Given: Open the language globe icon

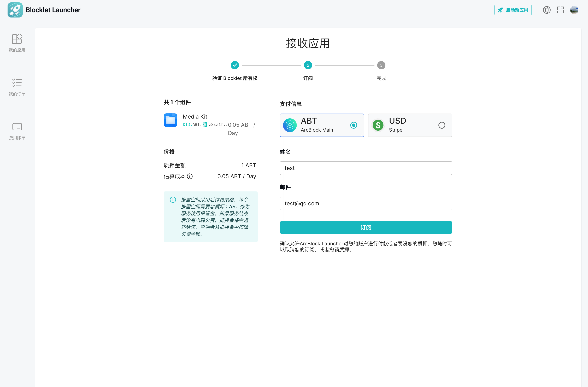Looking at the screenshot, I should pos(546,10).
